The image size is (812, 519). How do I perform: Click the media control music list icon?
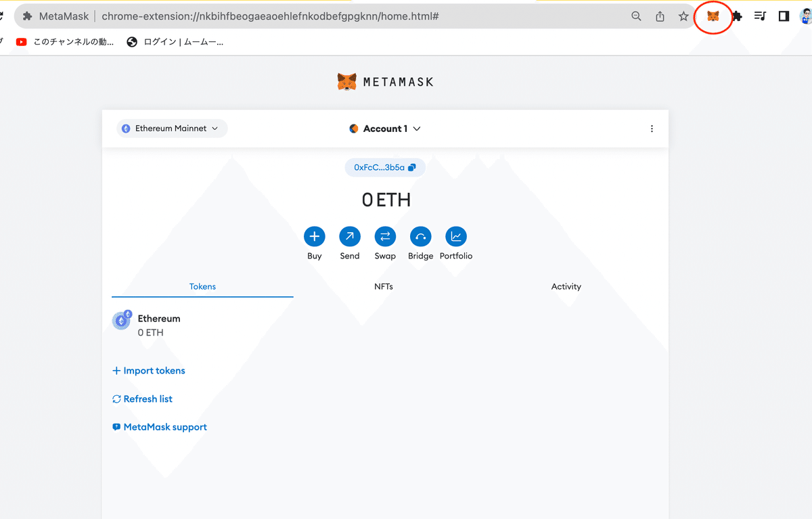pyautogui.click(x=760, y=16)
